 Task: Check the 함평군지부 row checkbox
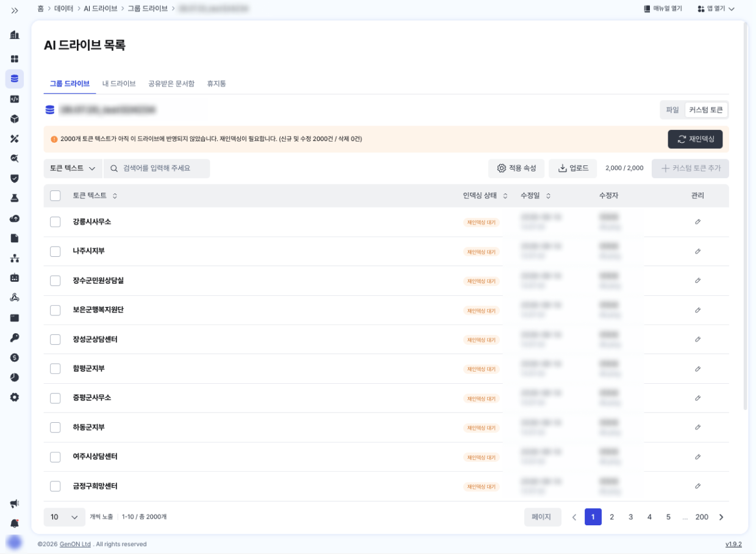click(x=55, y=369)
